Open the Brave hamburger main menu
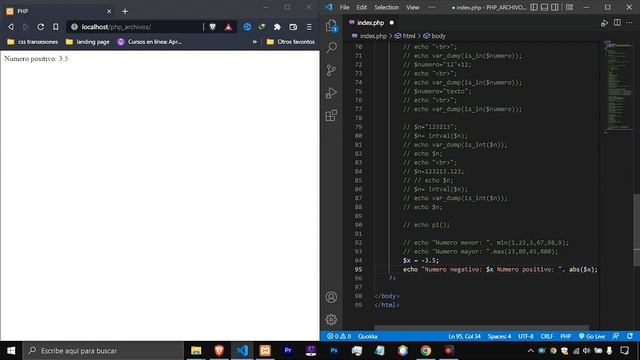Image resolution: width=640 pixels, height=360 pixels. [309, 27]
